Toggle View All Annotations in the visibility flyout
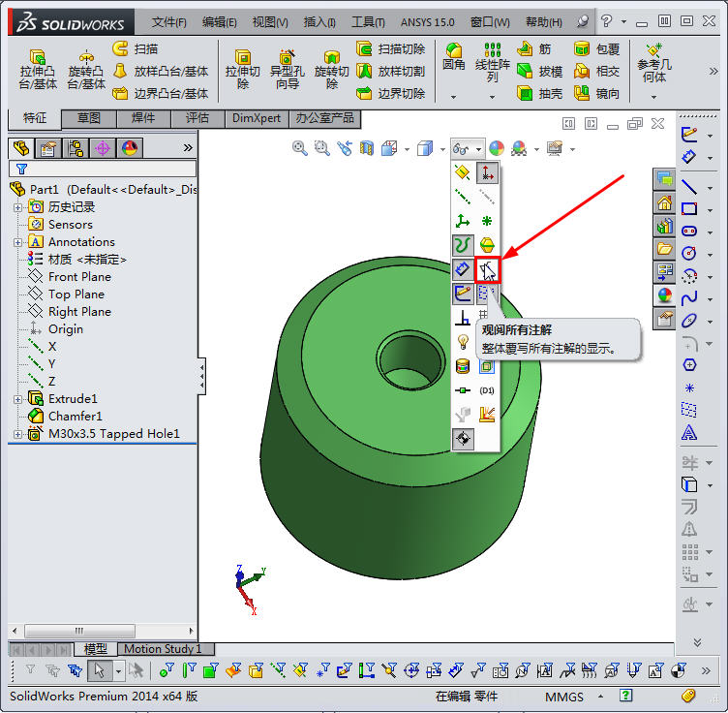Screen dimensions: 728x713 click(487, 268)
